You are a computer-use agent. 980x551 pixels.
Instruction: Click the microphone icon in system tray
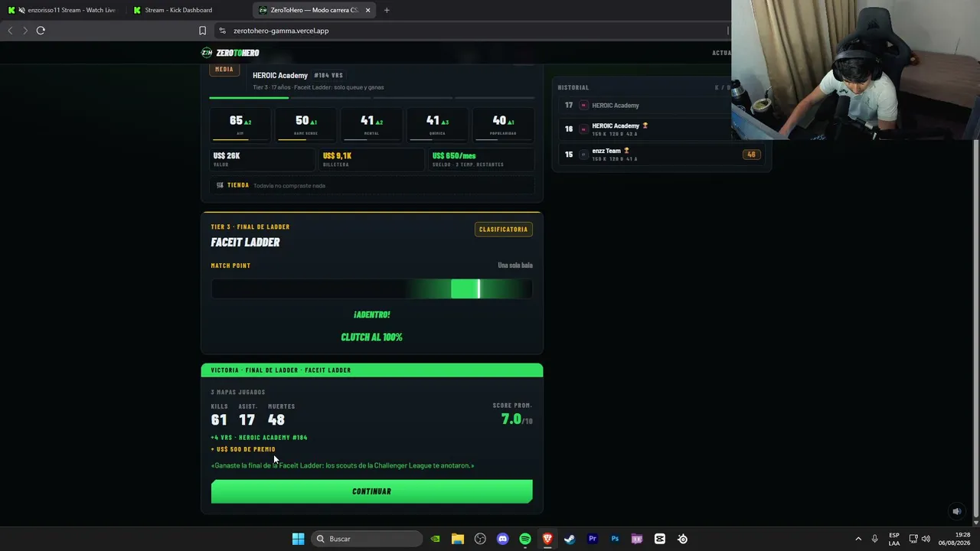[x=874, y=539]
